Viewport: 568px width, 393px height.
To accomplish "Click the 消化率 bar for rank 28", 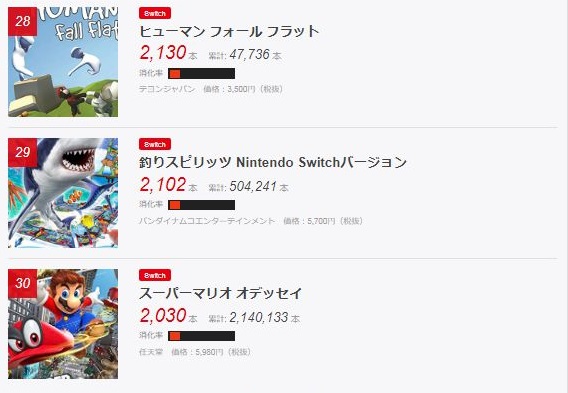I will [201, 74].
